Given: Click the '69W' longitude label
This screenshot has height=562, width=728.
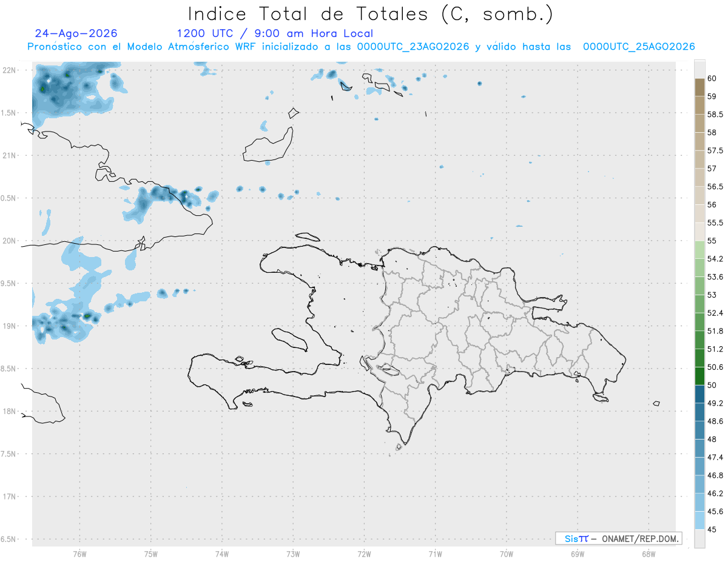Looking at the screenshot, I should point(578,554).
